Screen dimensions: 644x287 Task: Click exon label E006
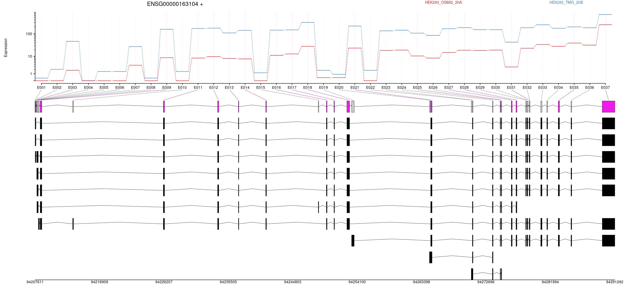(120, 87)
